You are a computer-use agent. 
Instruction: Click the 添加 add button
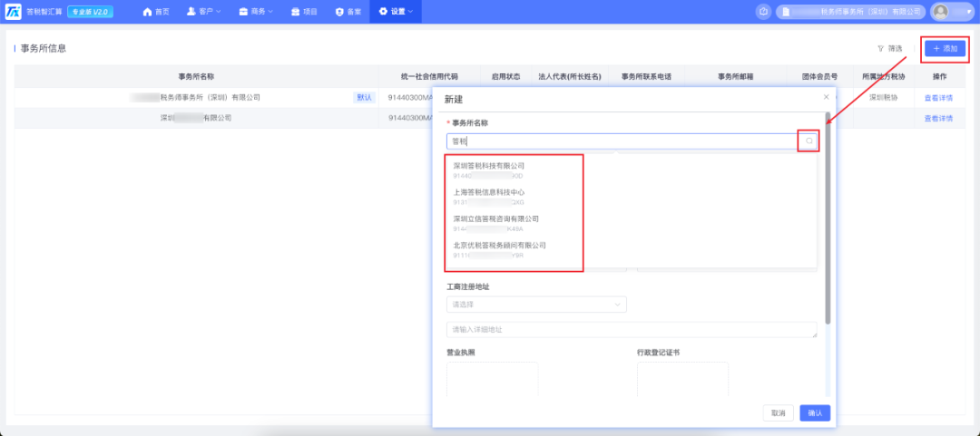[x=945, y=48]
